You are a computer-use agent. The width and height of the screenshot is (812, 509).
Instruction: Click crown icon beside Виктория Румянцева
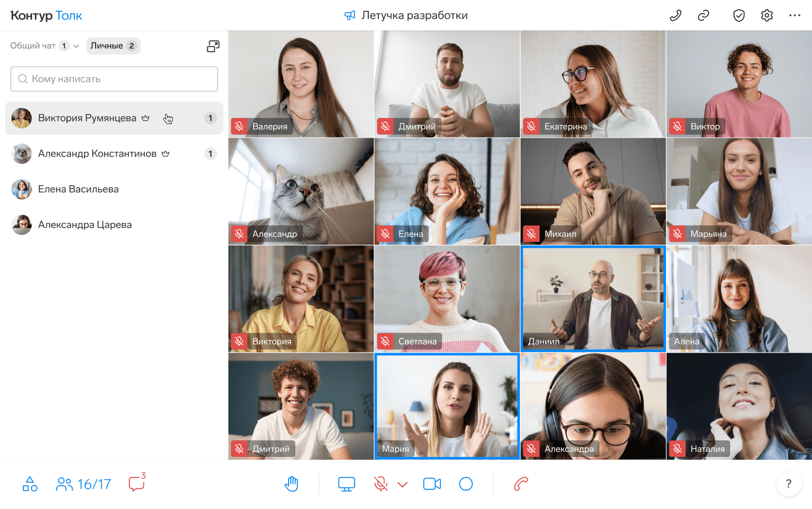point(145,118)
